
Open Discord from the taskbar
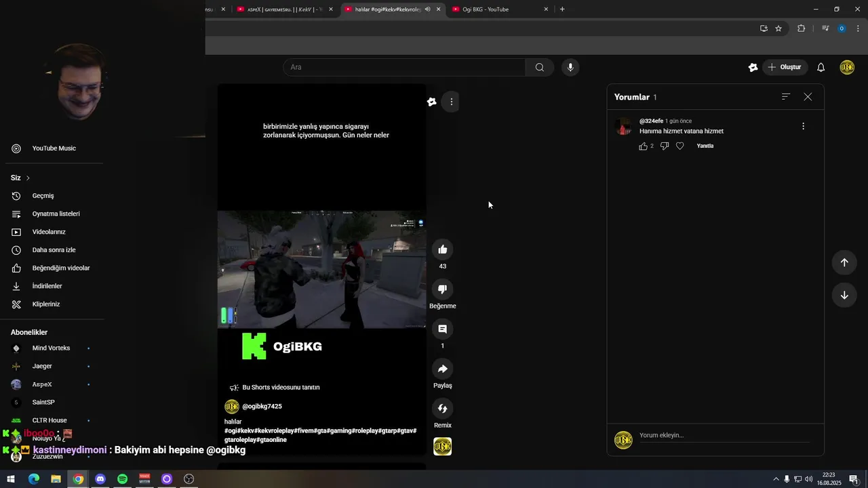(x=100, y=479)
